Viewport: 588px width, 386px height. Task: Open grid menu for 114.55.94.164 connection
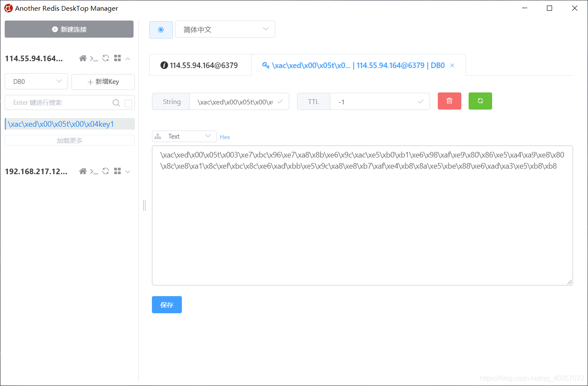coord(117,58)
